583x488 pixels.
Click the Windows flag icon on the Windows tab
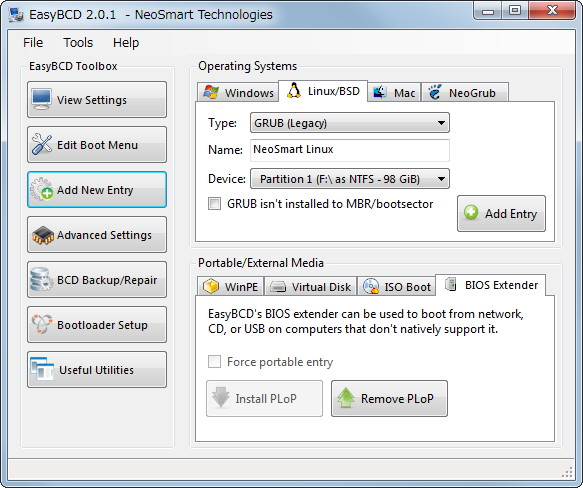tap(211, 92)
